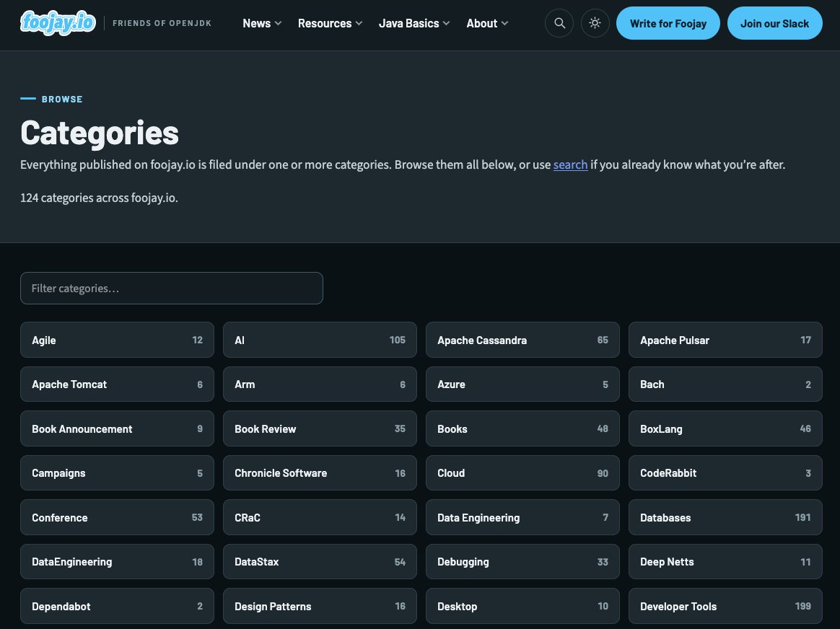
Task: Open the Apache Cassandra category
Action: pos(523,340)
